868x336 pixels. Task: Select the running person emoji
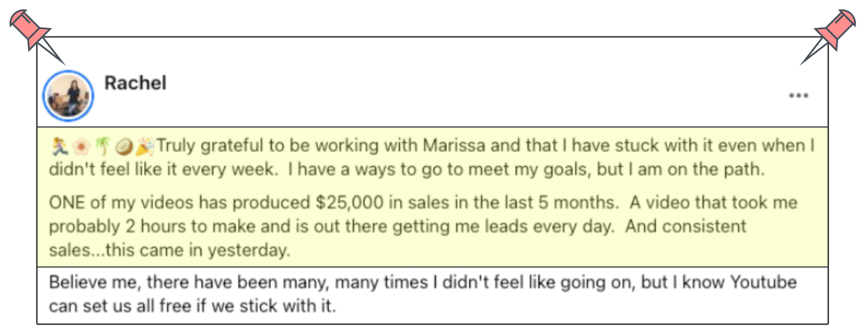(59, 146)
